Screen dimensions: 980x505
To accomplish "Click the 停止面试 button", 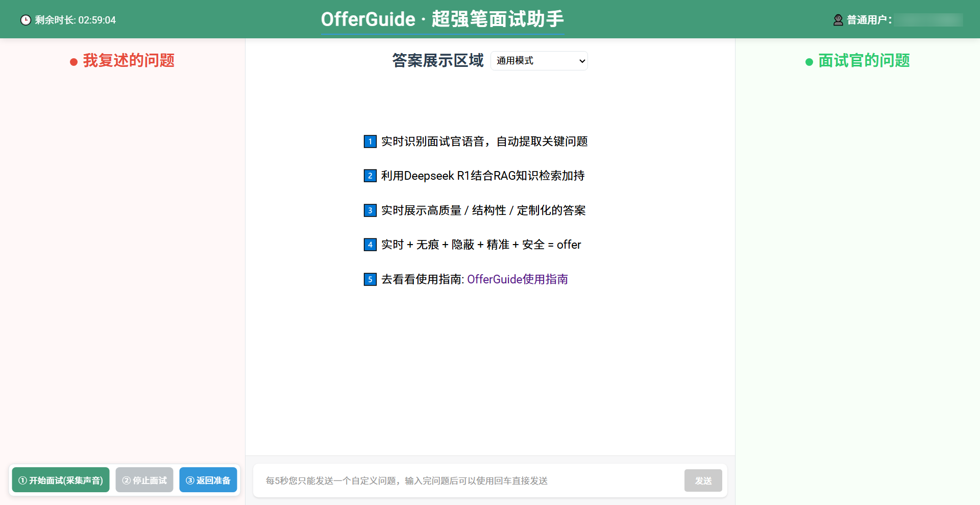I will [144, 480].
